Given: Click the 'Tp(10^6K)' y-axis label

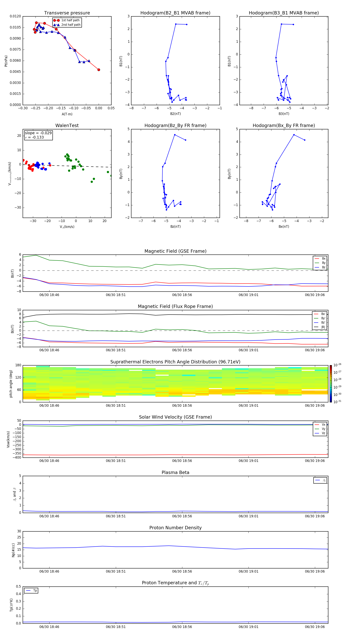Looking at the screenshot, I should [11, 605].
